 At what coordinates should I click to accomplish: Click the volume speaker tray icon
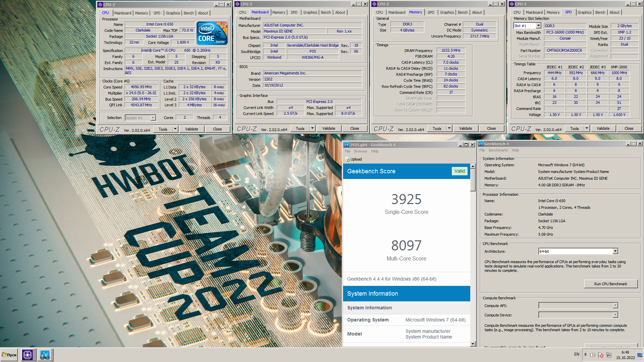[593, 355]
